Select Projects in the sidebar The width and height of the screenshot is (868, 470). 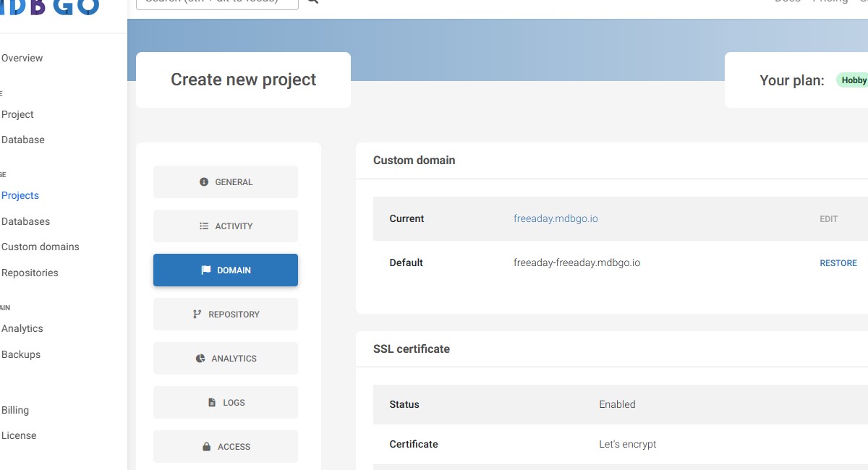[20, 195]
